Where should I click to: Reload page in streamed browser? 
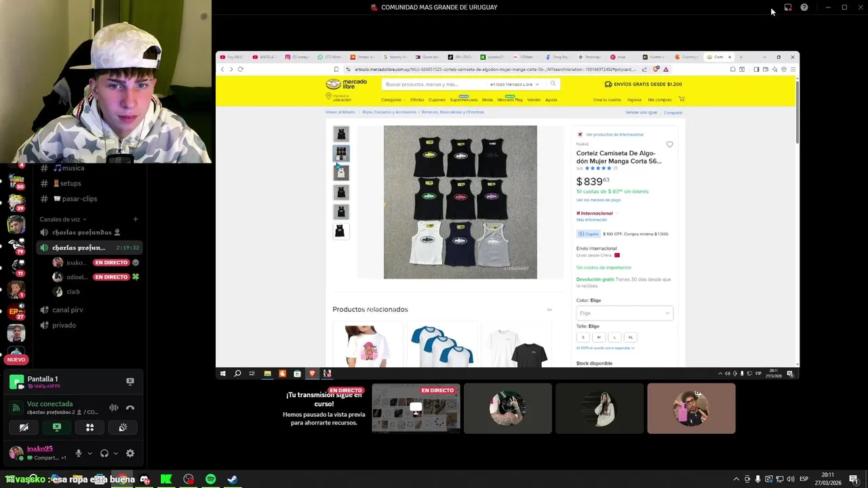coord(240,69)
